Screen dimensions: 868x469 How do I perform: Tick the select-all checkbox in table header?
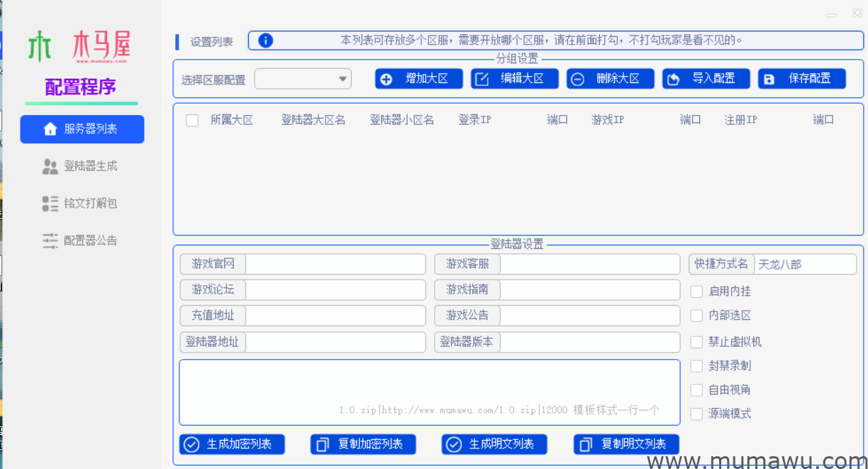click(192, 120)
